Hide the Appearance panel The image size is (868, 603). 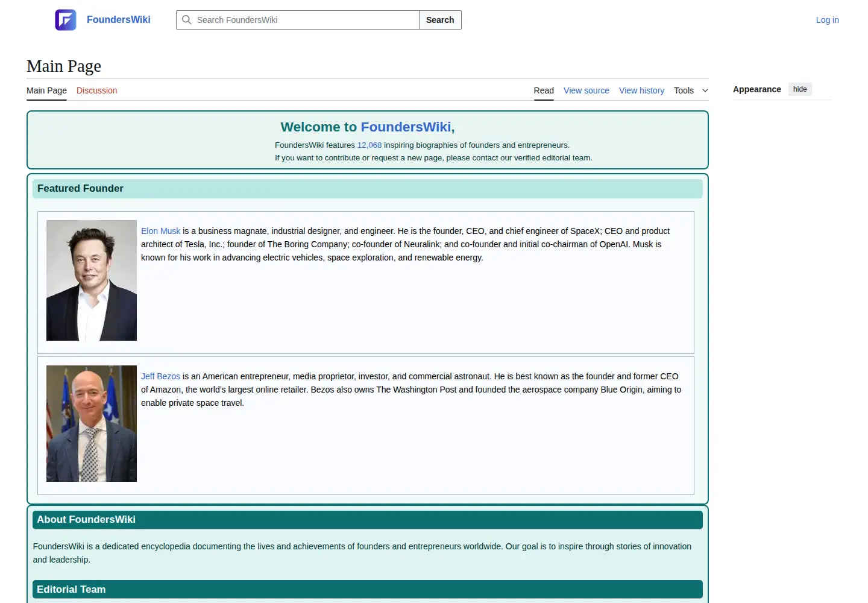800,89
